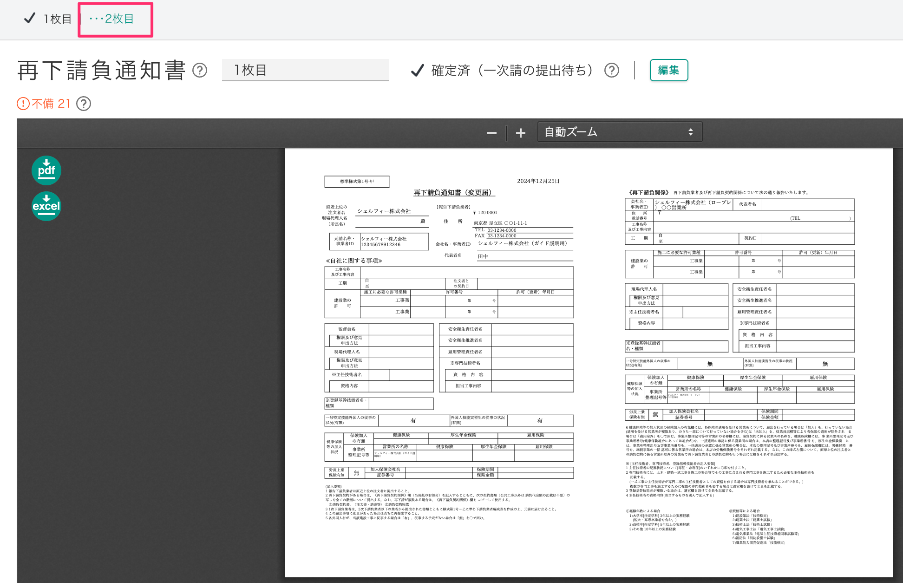Expand the zoom selector using its chevrons
This screenshot has height=588, width=903.
(x=692, y=132)
